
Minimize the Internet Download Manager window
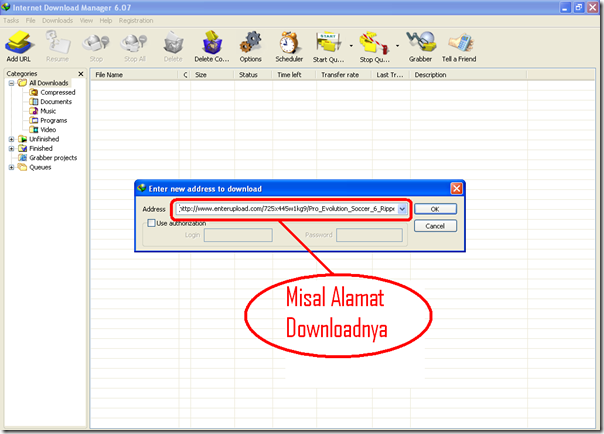click(x=565, y=7)
